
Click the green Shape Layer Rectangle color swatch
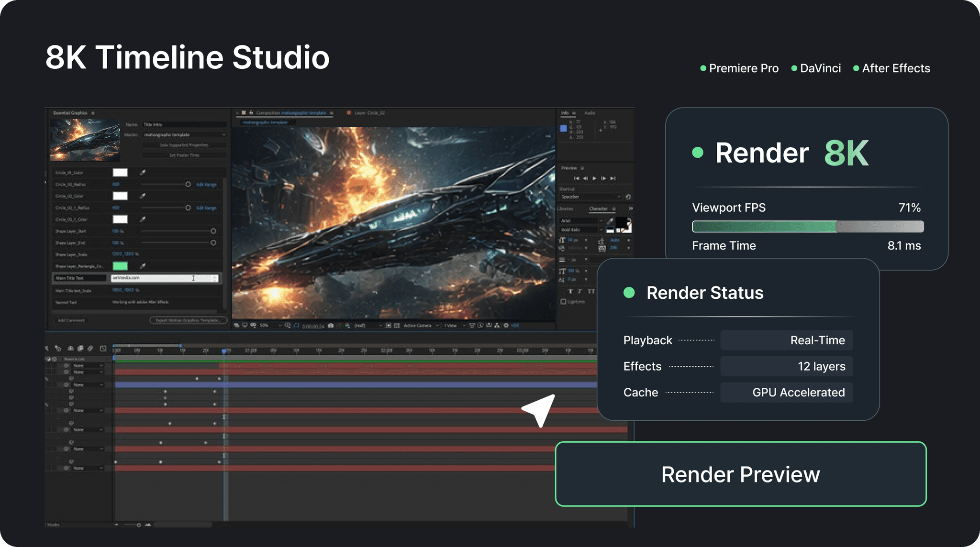coord(120,266)
